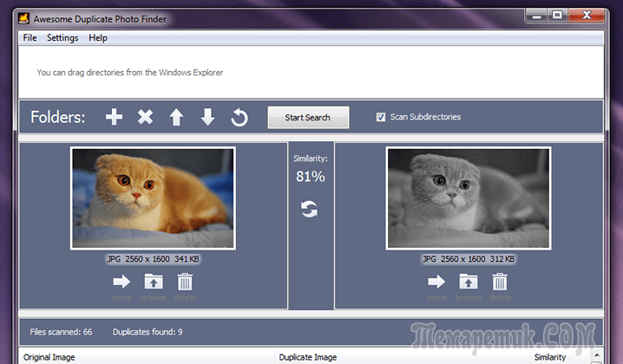
Task: Move the left original image file
Action: pos(121,282)
